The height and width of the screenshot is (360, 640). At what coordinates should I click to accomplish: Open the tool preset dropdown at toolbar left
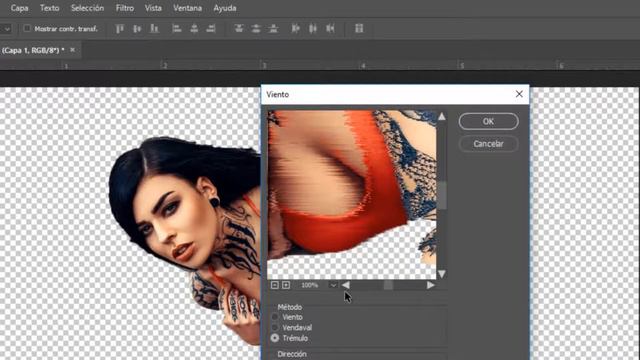pos(6,29)
